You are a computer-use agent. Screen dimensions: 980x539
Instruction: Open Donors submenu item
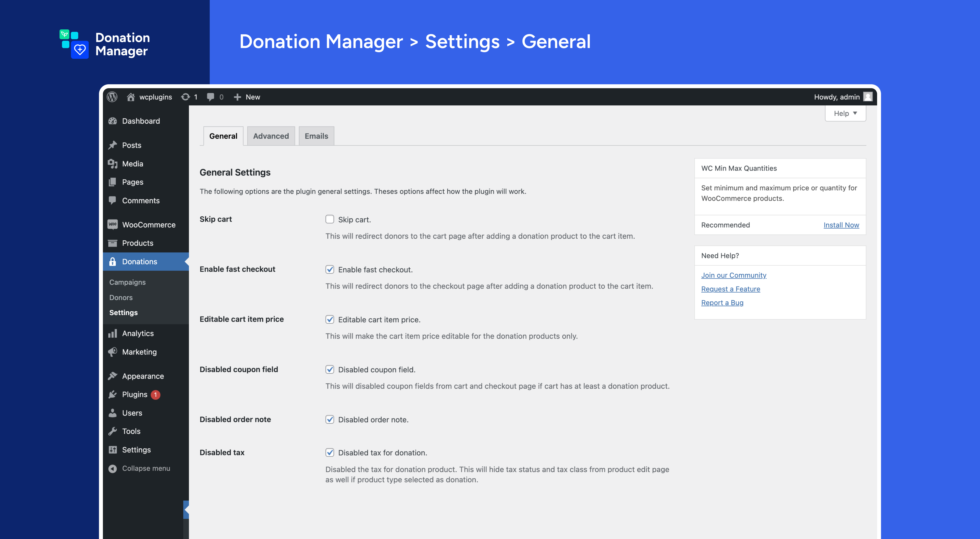coord(121,297)
